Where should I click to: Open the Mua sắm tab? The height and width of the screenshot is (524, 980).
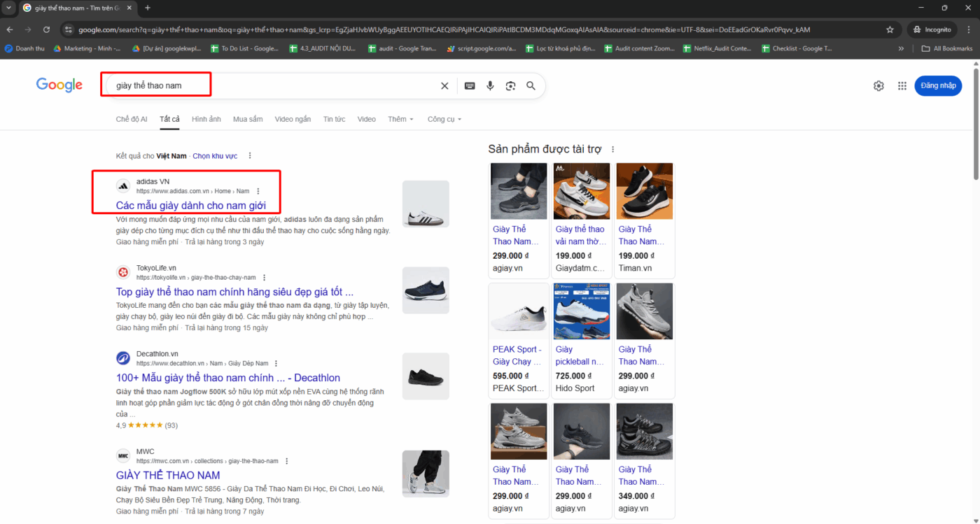coord(248,119)
